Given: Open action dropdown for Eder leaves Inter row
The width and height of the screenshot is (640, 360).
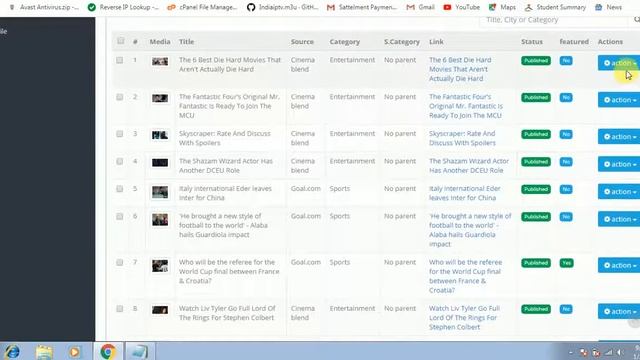Looking at the screenshot, I should tap(619, 191).
